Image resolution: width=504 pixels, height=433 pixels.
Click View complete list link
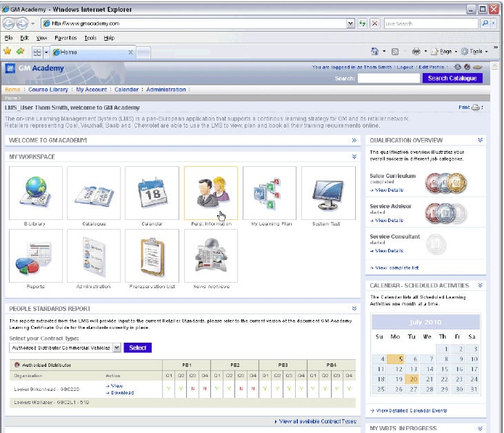tap(396, 268)
